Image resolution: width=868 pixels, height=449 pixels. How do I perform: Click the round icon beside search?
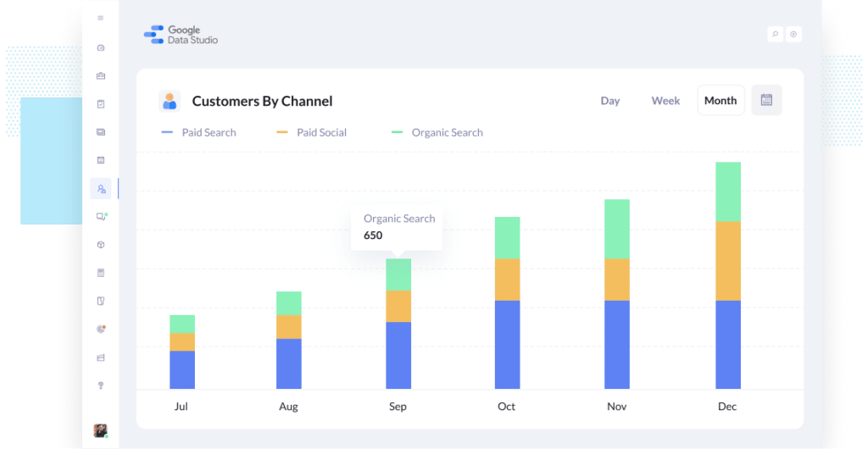(x=793, y=34)
